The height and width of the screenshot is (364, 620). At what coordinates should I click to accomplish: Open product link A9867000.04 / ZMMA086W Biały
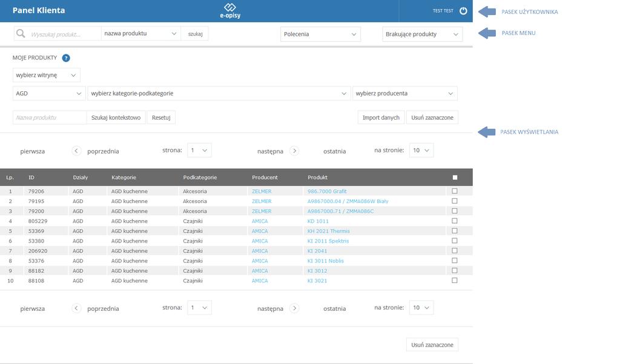coord(348,201)
